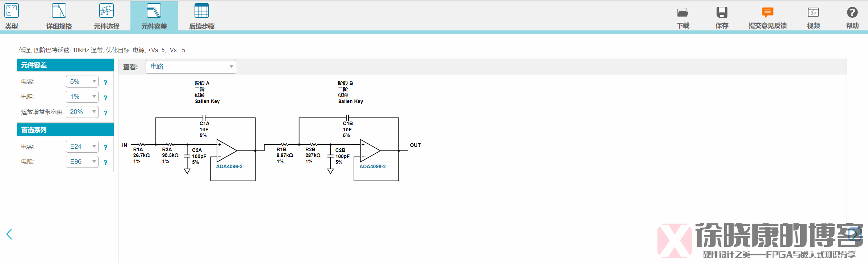This screenshot has height=263, width=868.
Task: Click the C1B 1nF capacitor label
Action: click(x=348, y=130)
